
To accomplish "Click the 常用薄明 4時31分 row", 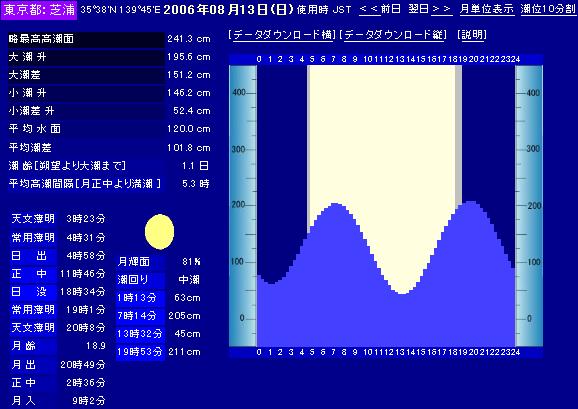I will (x=58, y=238).
